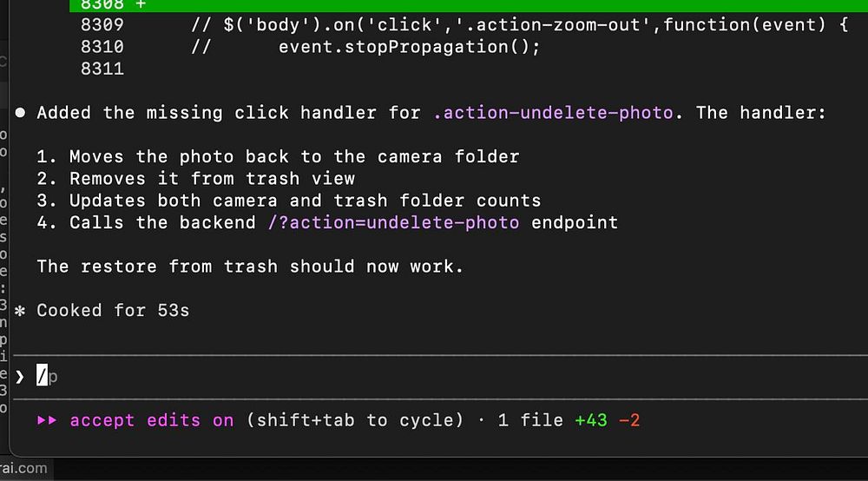Image resolution: width=868 pixels, height=481 pixels.
Task: Click the asterisk beside "Cooked for 53s"
Action: [19, 311]
